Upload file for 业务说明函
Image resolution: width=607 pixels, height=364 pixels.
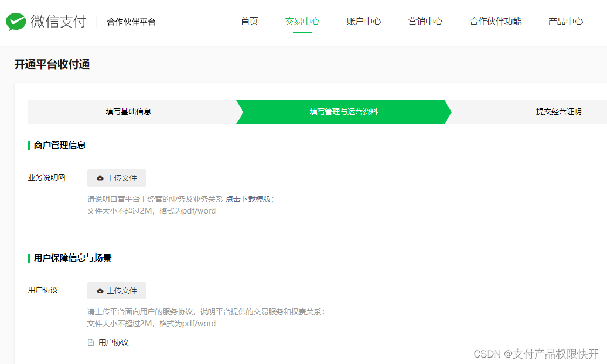[117, 178]
